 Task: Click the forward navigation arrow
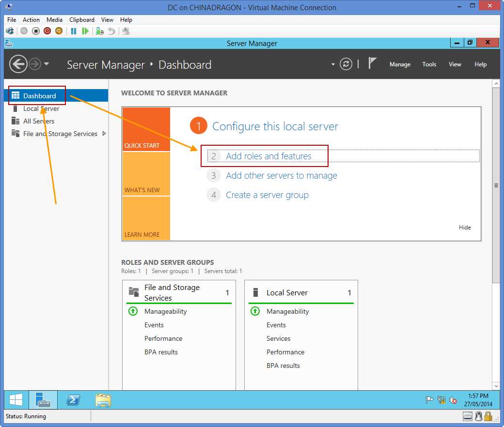[35, 64]
